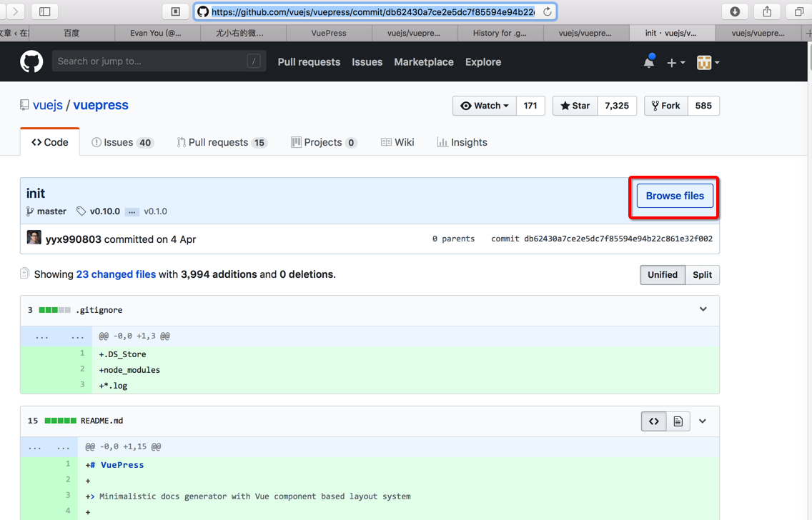
Task: Open the notifications bell
Action: 649,61
